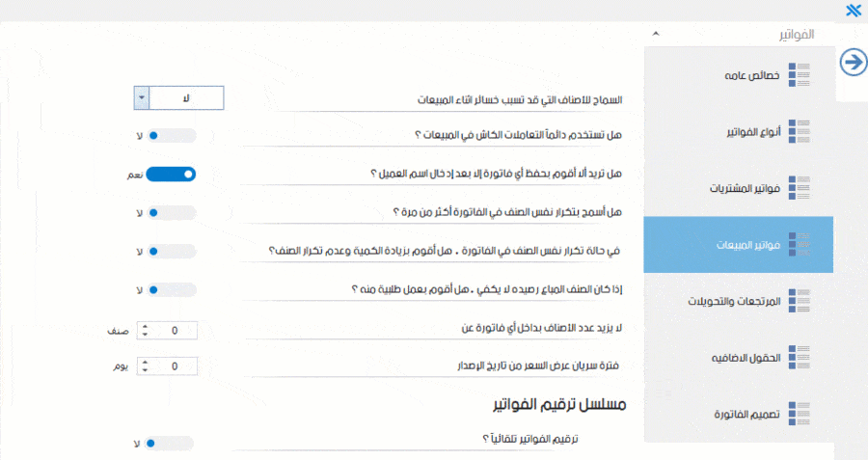Screen dimensions: 868x460
Task: Click the label لا يزيد عدد الأصناف بداخل أي فاتورة عن
Action: [542, 328]
